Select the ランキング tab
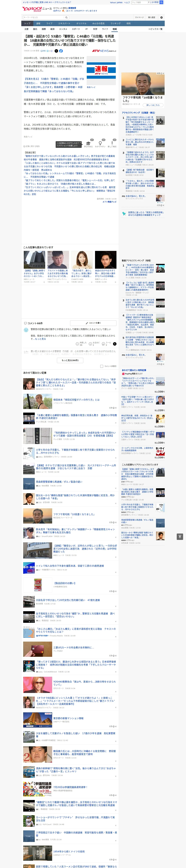This screenshot has width=186, height=868. 115,24
